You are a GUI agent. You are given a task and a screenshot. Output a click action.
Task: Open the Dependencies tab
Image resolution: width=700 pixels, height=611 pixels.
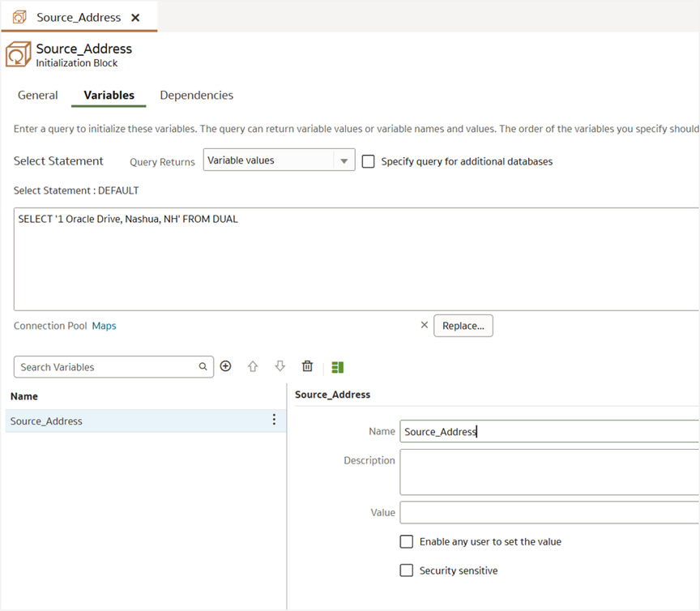(196, 95)
